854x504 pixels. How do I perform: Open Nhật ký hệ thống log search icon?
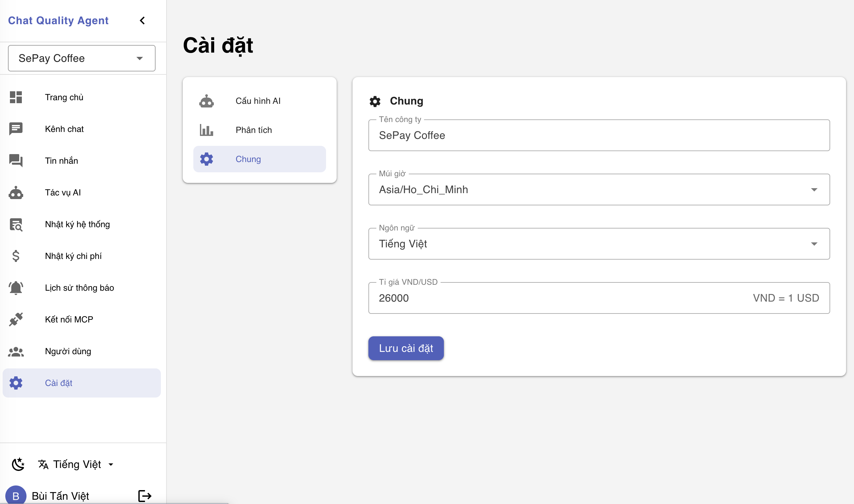tap(16, 225)
